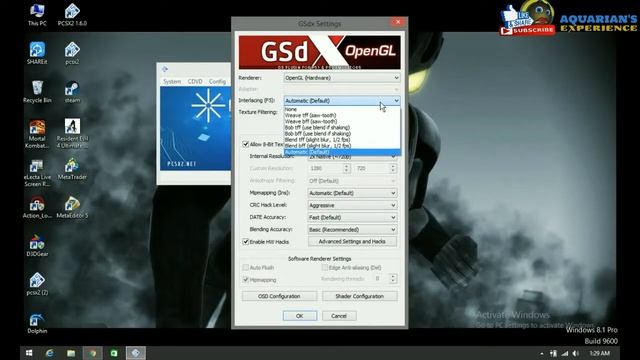Click Rendering threads spinner arrows
Viewport: 640px width, 360px height.
coord(393,279)
